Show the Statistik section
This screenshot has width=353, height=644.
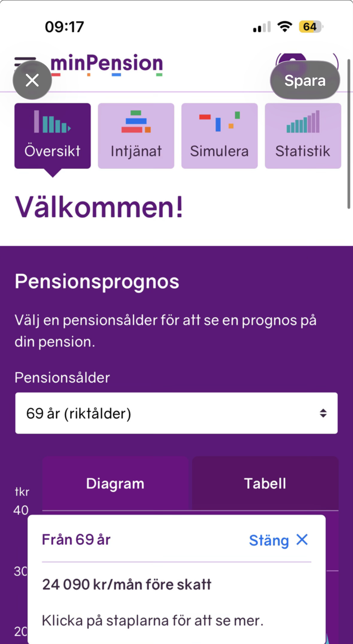pyautogui.click(x=303, y=136)
